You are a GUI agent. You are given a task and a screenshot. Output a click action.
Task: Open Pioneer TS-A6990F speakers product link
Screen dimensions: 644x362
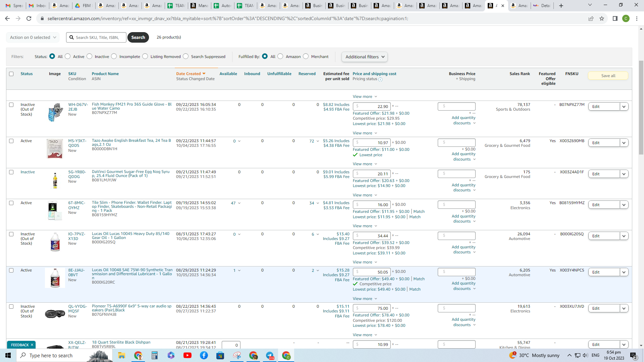[x=132, y=308]
